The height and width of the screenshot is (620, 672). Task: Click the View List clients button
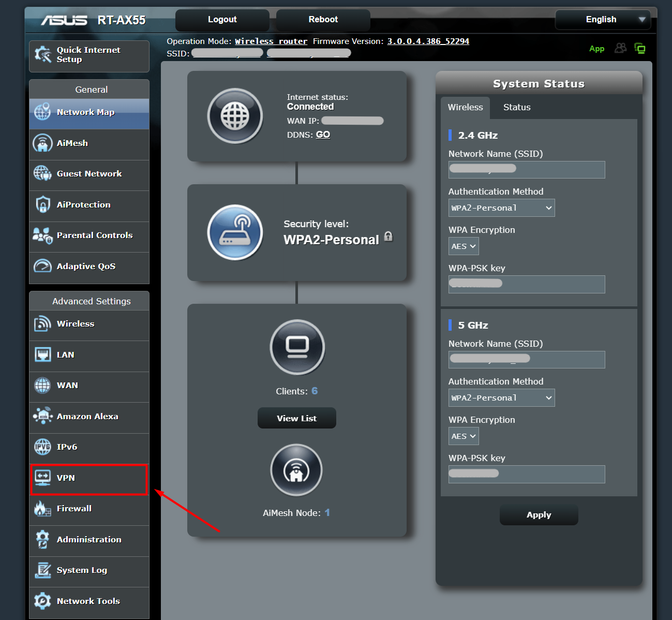(x=296, y=418)
